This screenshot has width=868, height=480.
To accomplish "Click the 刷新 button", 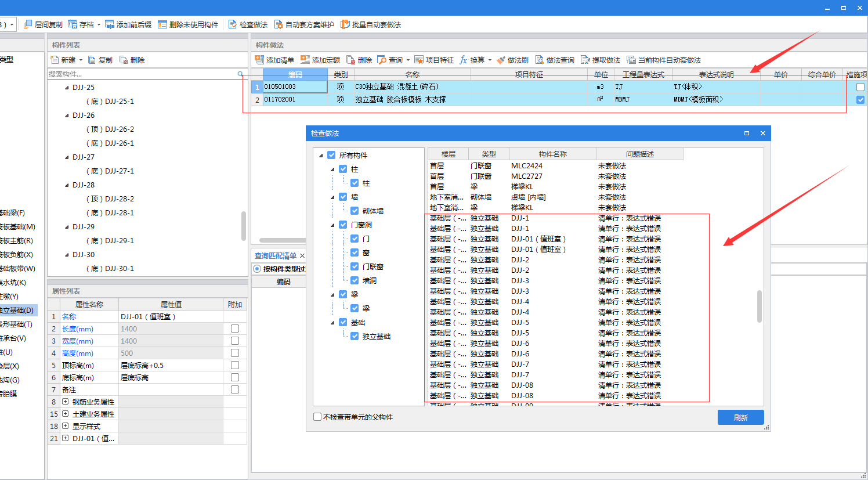I will [x=740, y=417].
